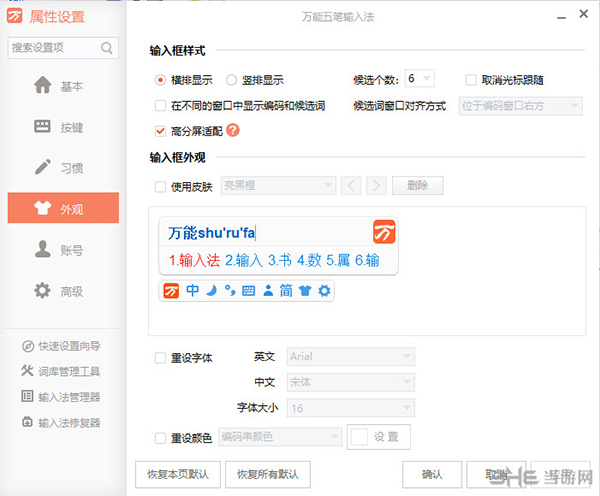Open 中文 font dropdown showing 宋体

tap(351, 382)
